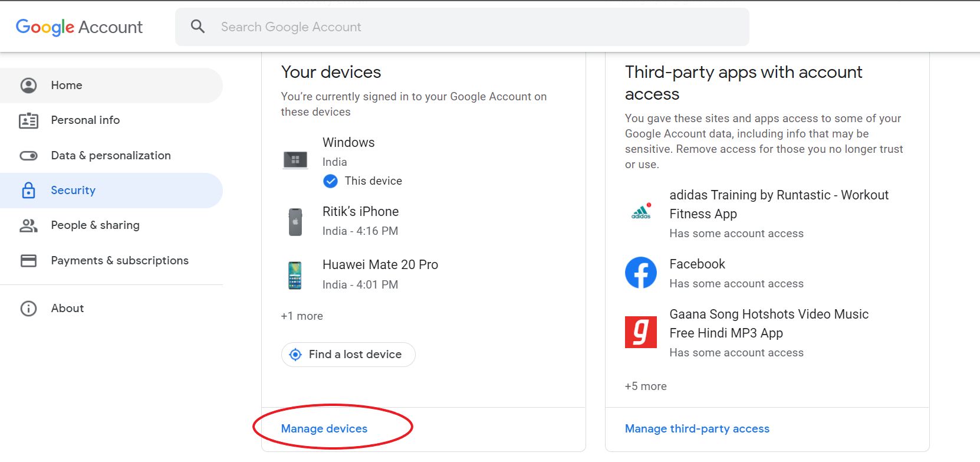The height and width of the screenshot is (462, 980).
Task: Open the Manage devices link
Action: [x=324, y=429]
